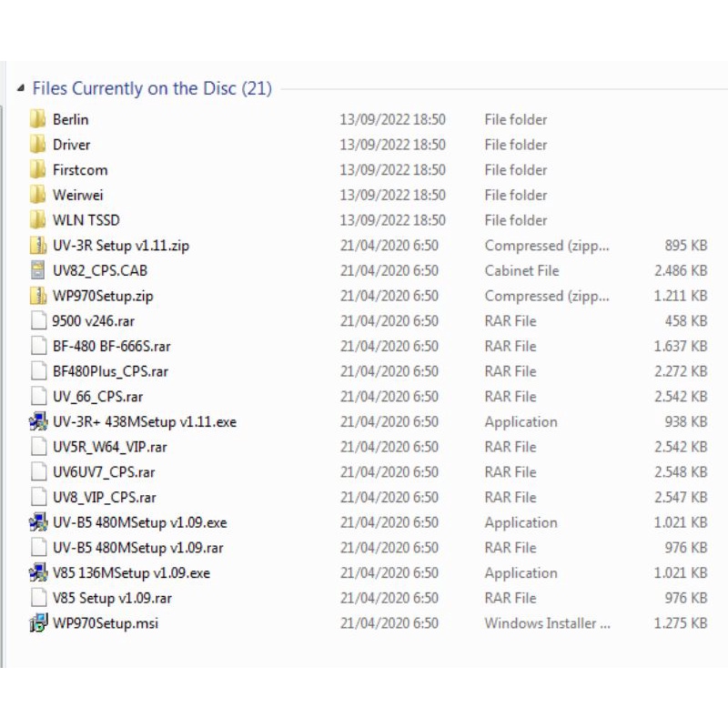Click the UV-3R Setup v1.11.zip archive icon
Viewport: 728px width, 728px height.
click(x=37, y=246)
